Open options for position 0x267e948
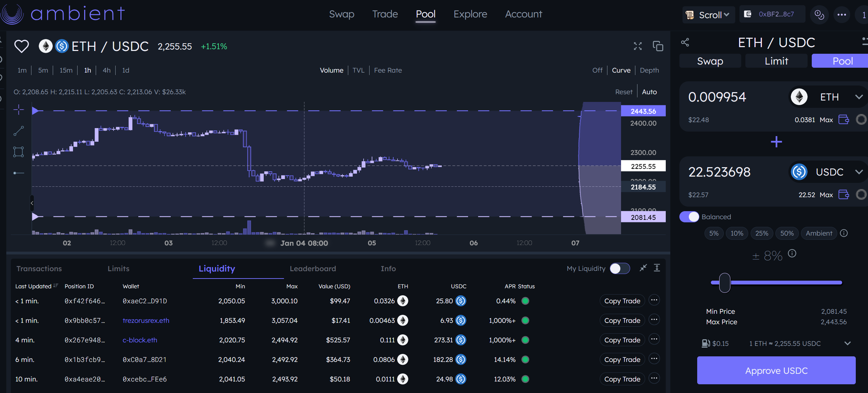The height and width of the screenshot is (393, 868). point(654,340)
